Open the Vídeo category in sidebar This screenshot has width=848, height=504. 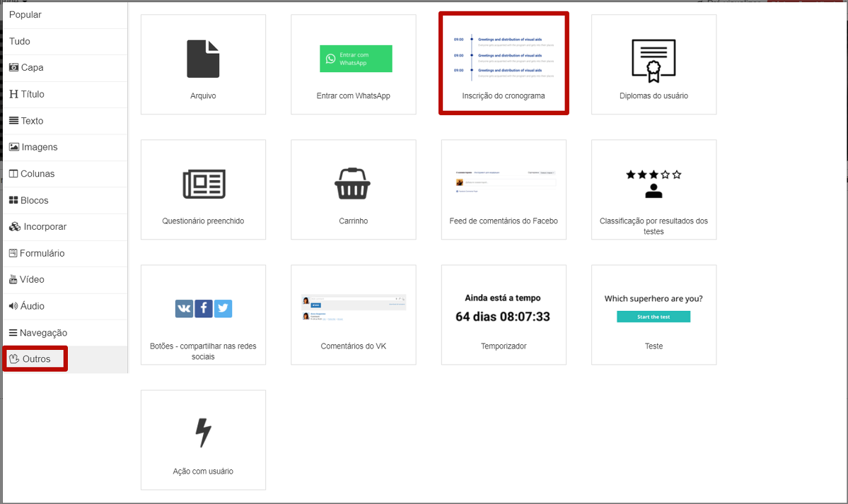pyautogui.click(x=32, y=279)
